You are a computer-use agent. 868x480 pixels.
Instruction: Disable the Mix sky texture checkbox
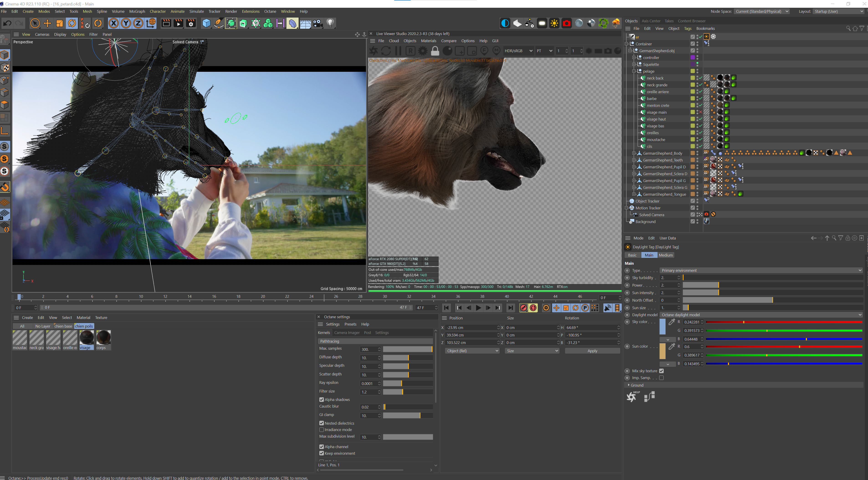point(661,371)
